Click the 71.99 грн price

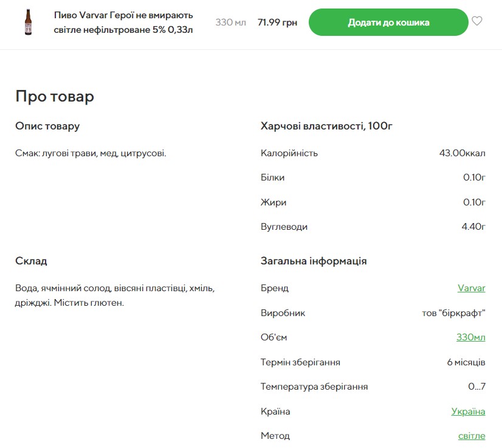pyautogui.click(x=277, y=22)
